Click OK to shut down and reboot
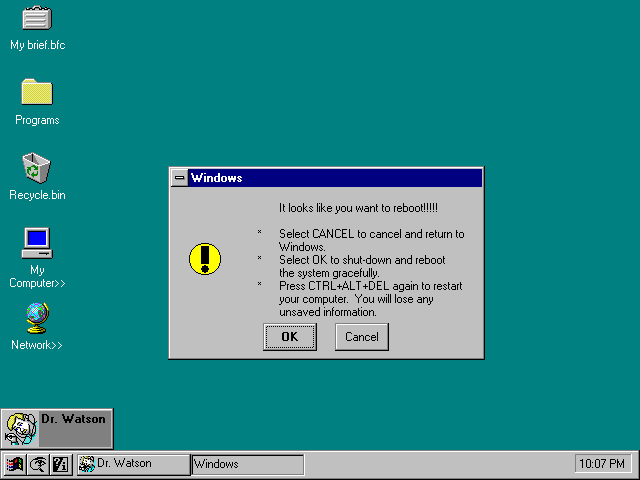The height and width of the screenshot is (480, 640). tap(290, 337)
